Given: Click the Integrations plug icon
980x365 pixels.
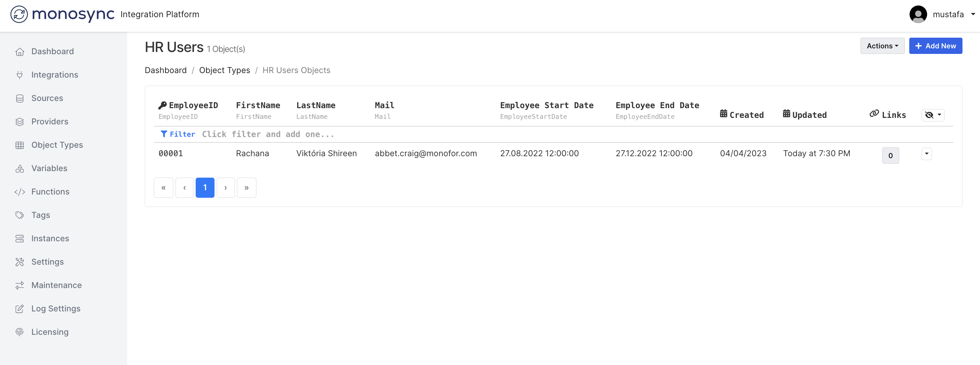Looking at the screenshot, I should (x=20, y=75).
